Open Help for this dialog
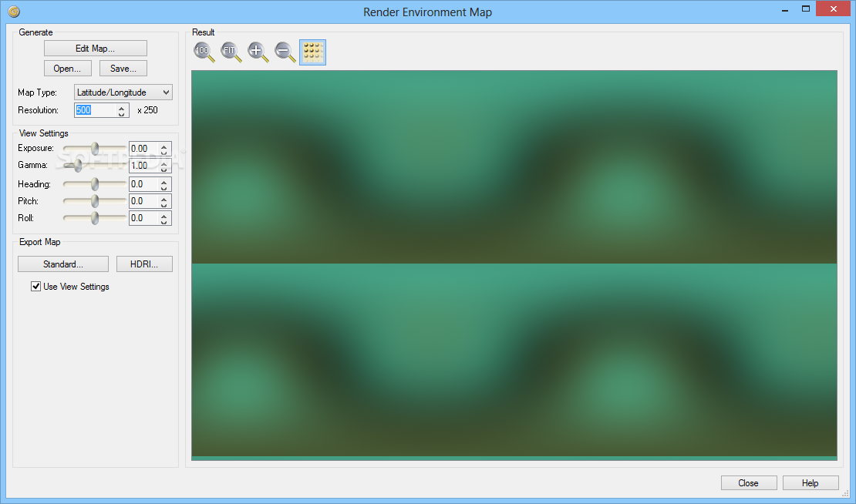 tap(811, 483)
